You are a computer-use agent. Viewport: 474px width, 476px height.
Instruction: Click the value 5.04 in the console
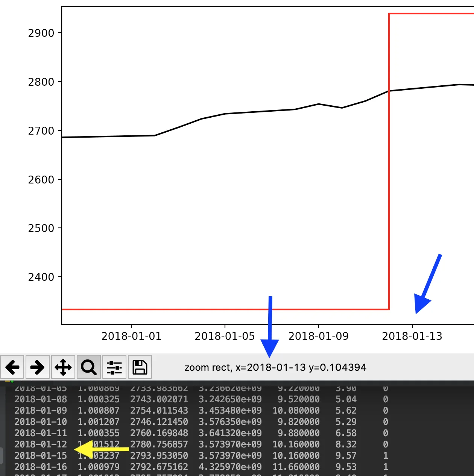pos(346,399)
